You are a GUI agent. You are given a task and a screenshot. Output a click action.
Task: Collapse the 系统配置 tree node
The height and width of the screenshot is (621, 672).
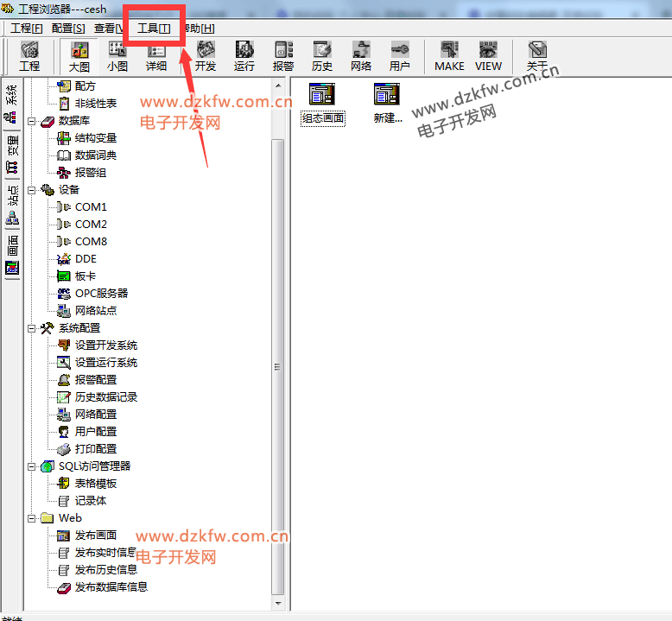(x=32, y=328)
